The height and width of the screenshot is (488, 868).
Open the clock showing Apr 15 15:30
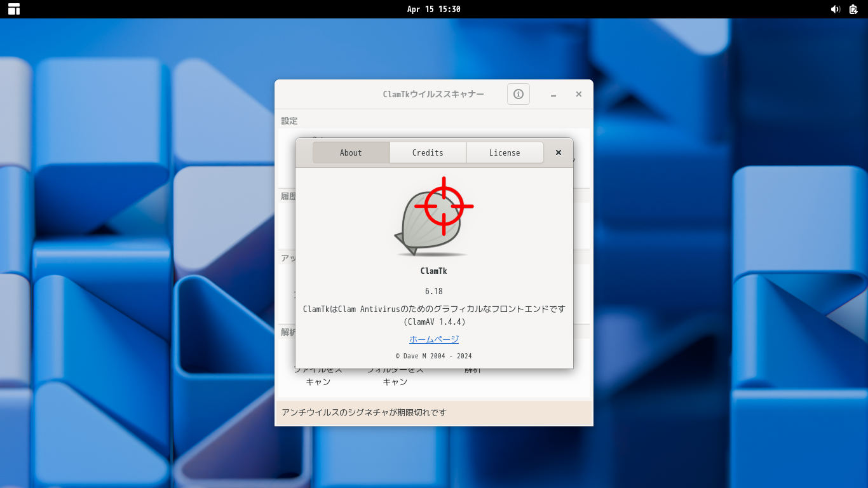coord(434,9)
